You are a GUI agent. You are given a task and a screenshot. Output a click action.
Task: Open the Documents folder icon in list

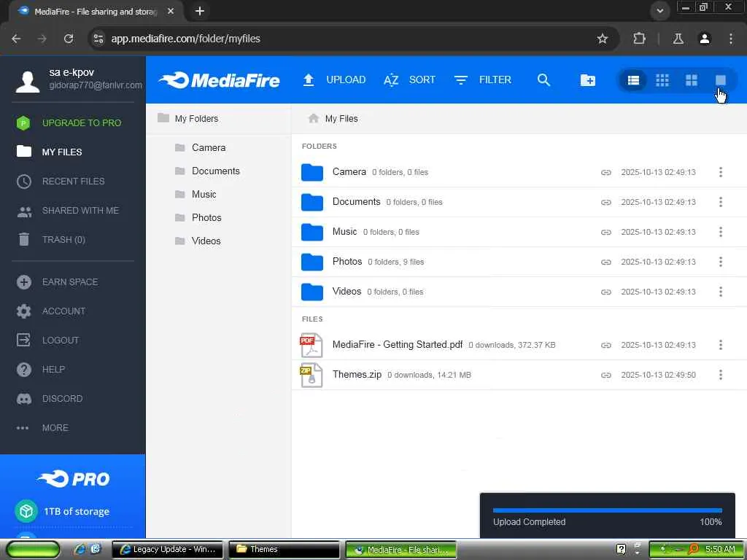[x=312, y=203]
